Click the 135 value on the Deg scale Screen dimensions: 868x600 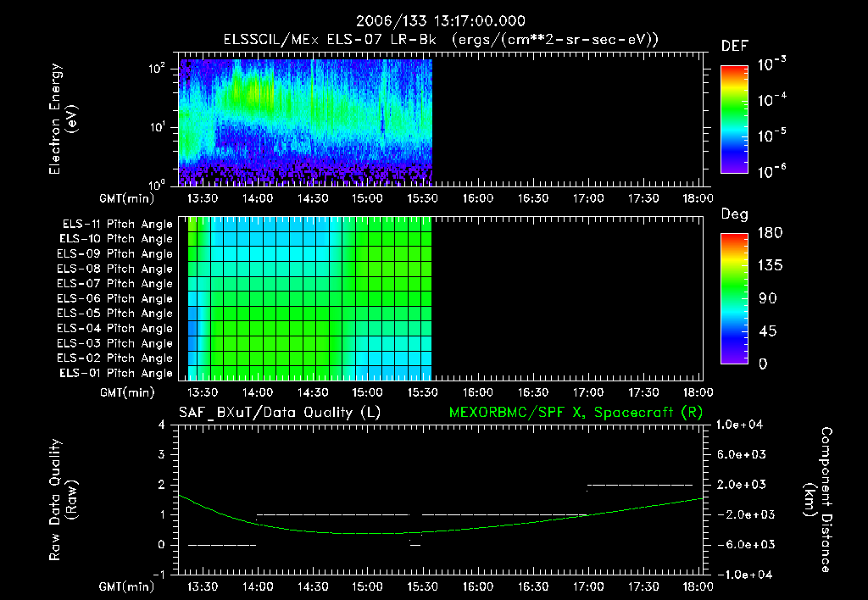770,266
